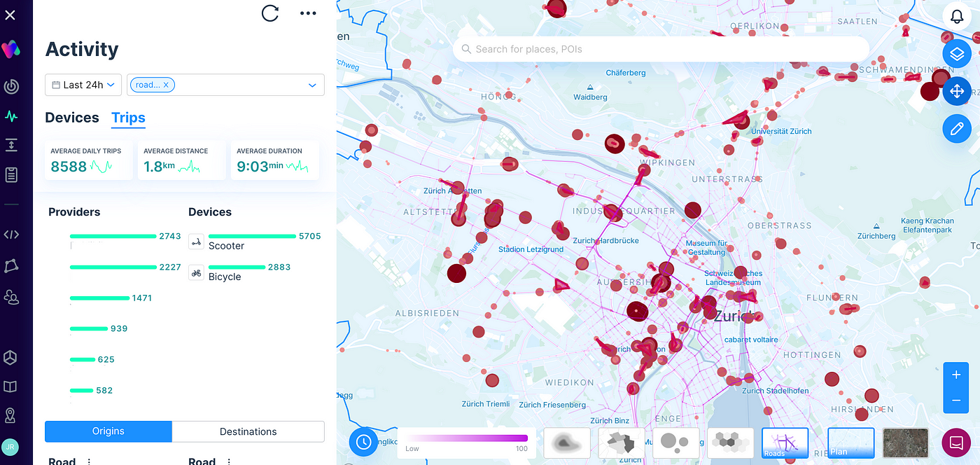Switch to the Devices tab
The image size is (980, 465).
pos(71,118)
